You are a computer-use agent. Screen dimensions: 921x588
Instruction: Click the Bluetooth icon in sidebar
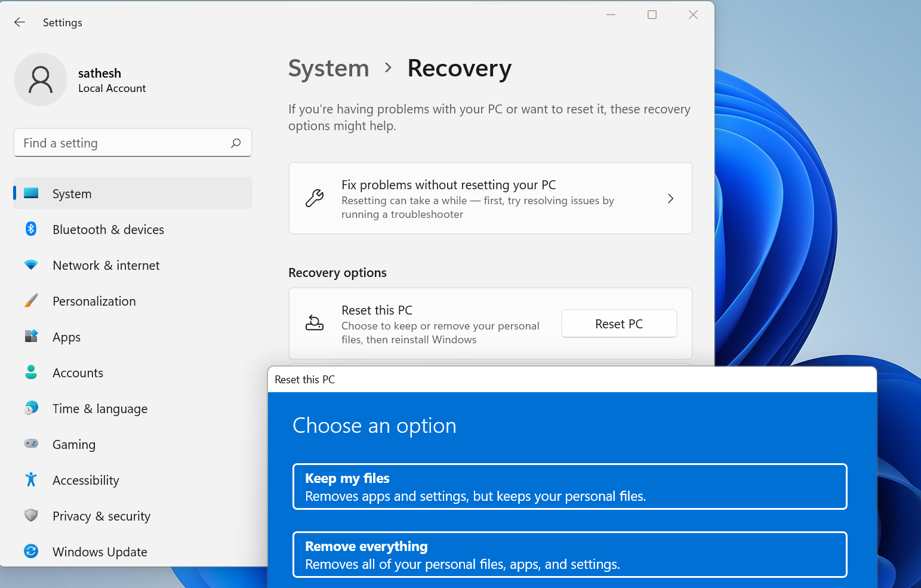pos(31,229)
